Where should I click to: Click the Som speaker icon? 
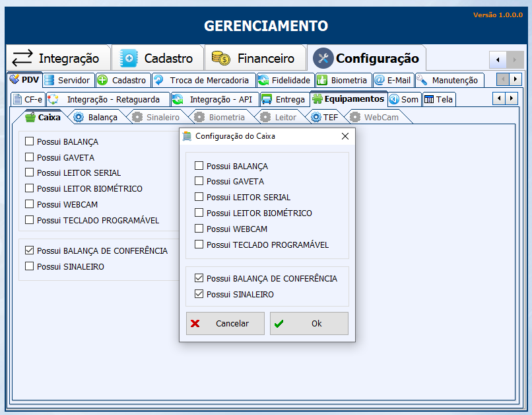[394, 99]
